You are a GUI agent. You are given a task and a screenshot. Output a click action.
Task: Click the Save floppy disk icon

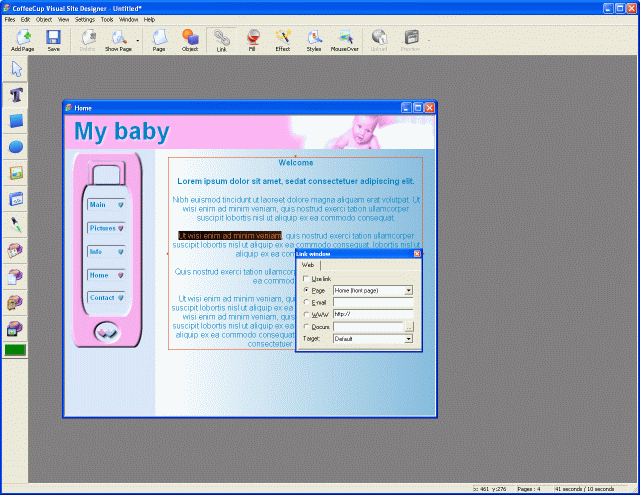click(53, 40)
